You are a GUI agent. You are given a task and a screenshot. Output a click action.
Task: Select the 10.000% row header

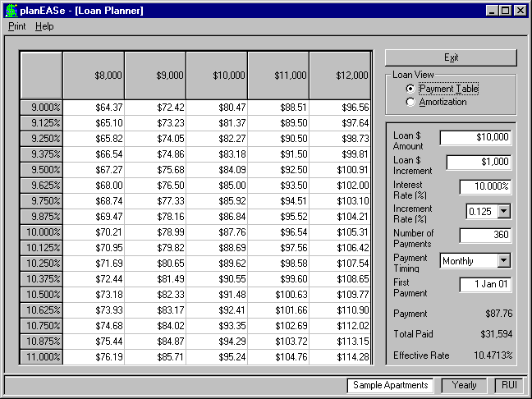pyautogui.click(x=41, y=232)
